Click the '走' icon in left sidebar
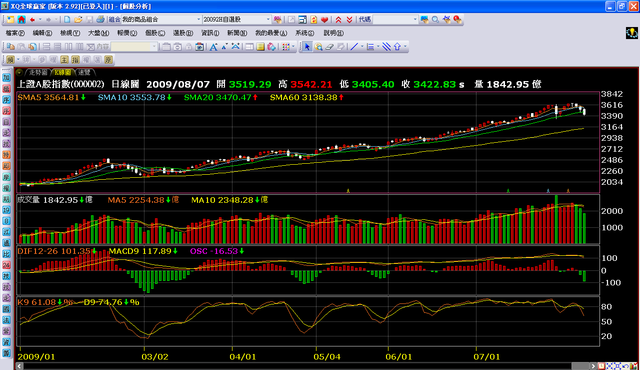This screenshot has height=370, width=640. click(7, 133)
